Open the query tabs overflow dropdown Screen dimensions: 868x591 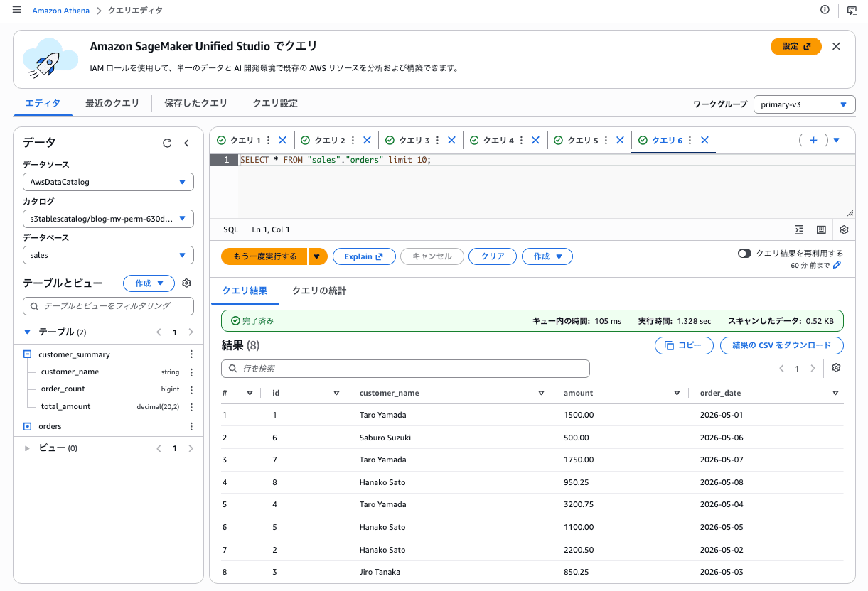point(837,140)
